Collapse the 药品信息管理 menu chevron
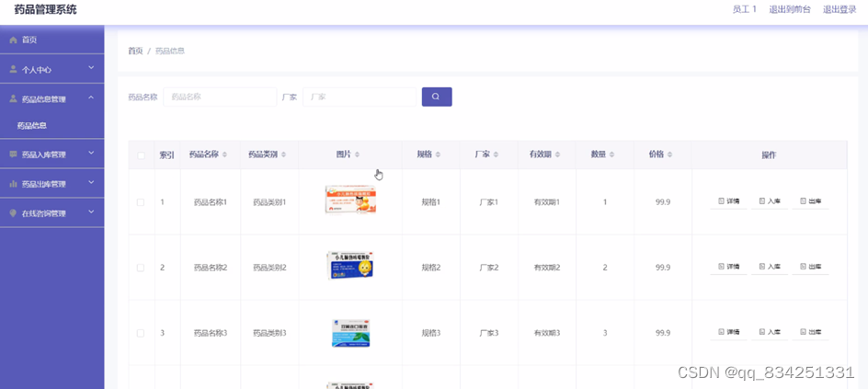Viewport: 868px width, 389px height. click(91, 97)
